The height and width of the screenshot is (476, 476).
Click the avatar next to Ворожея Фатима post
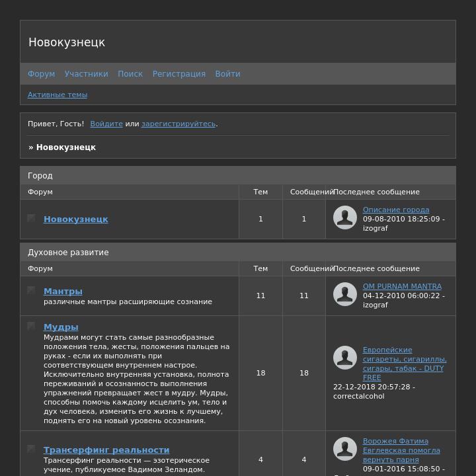(x=345, y=449)
